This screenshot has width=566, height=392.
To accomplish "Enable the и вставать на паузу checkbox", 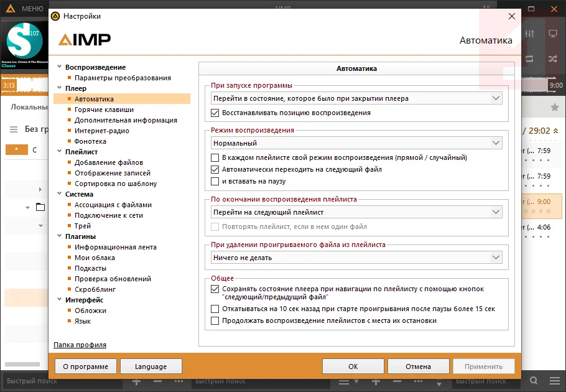I will pos(215,181).
